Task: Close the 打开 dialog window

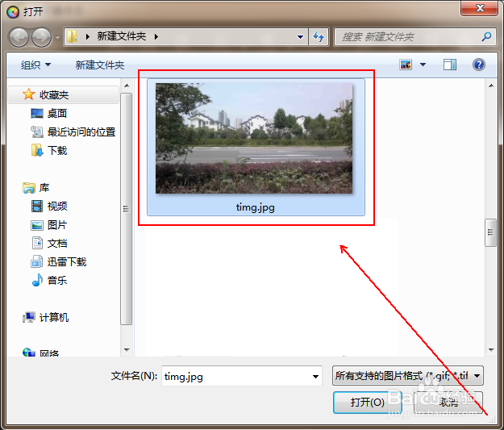Action: (480, 8)
